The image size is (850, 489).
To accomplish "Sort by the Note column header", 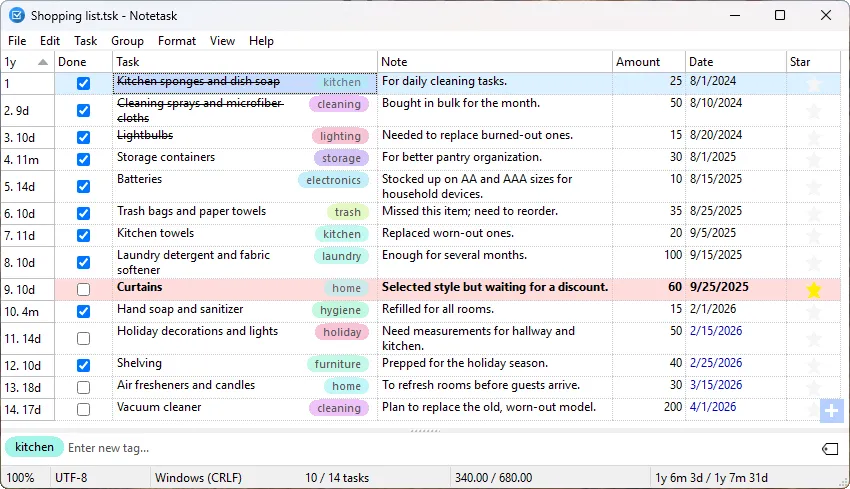I will click(495, 62).
